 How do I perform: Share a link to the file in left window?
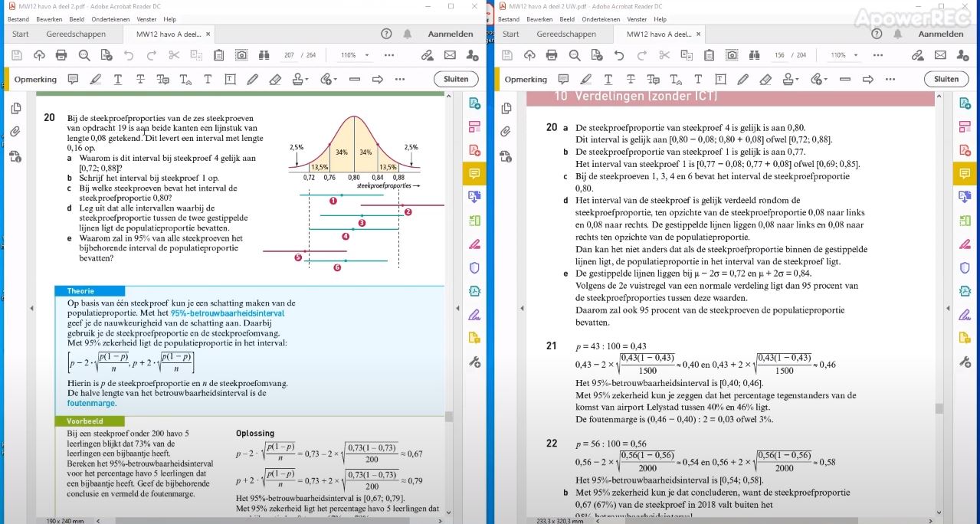428,55
